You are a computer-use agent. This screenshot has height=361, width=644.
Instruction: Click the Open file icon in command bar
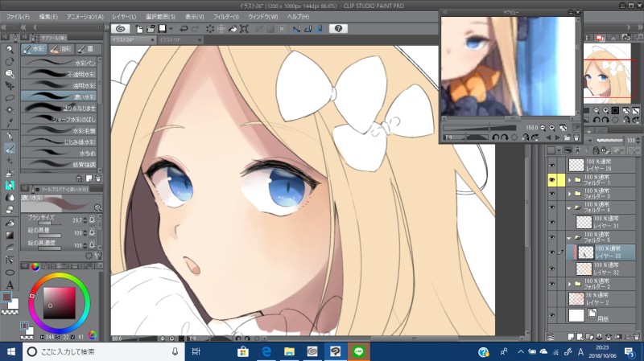(x=151, y=29)
